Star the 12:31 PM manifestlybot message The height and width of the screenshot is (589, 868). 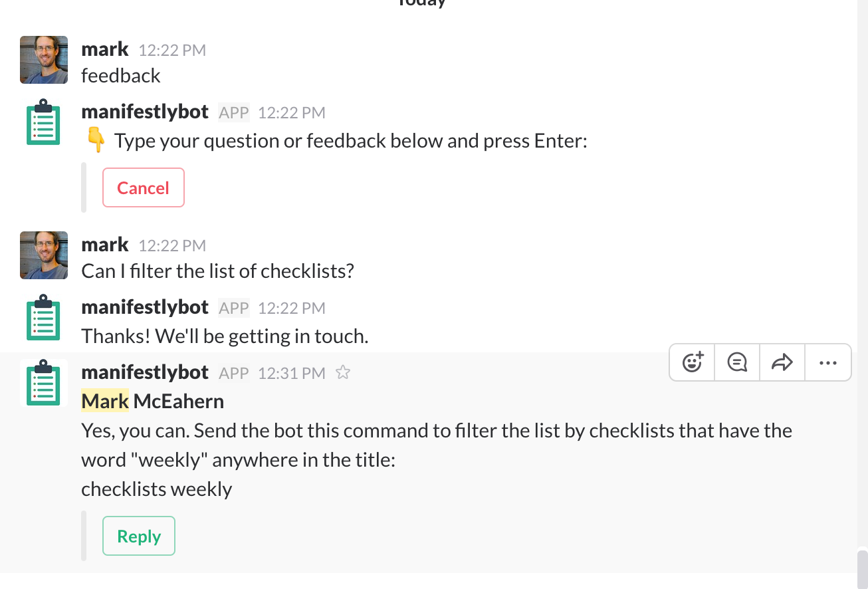(342, 372)
